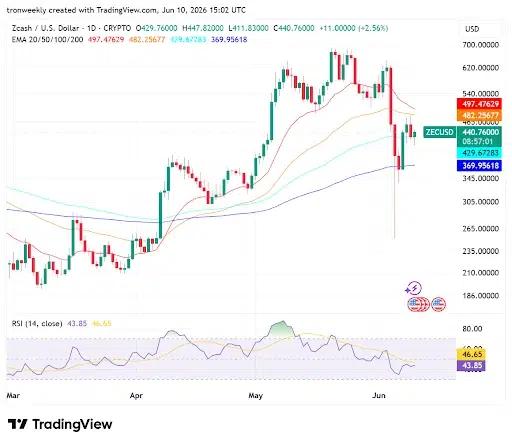Click the 620.00000 price axis label
This screenshot has width=512, height=444.
click(481, 68)
